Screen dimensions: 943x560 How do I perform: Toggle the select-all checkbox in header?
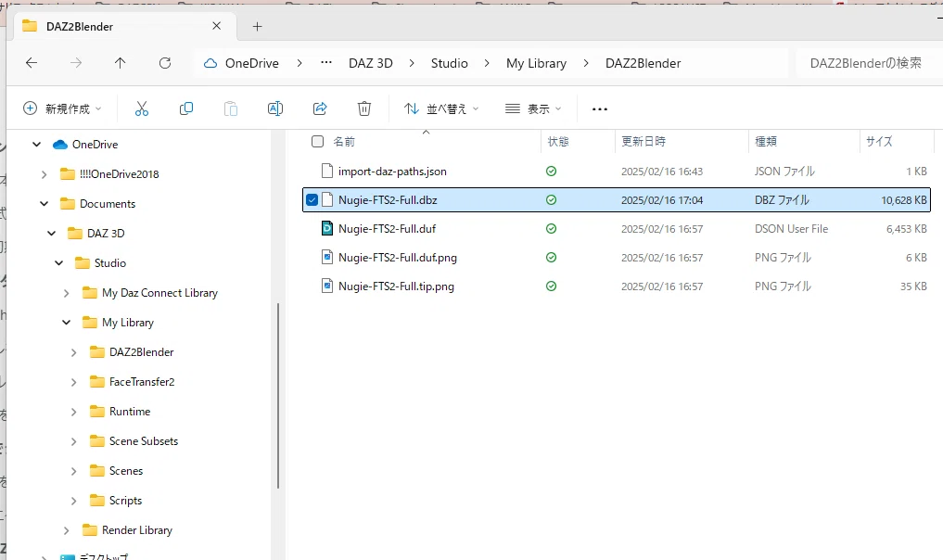click(317, 141)
